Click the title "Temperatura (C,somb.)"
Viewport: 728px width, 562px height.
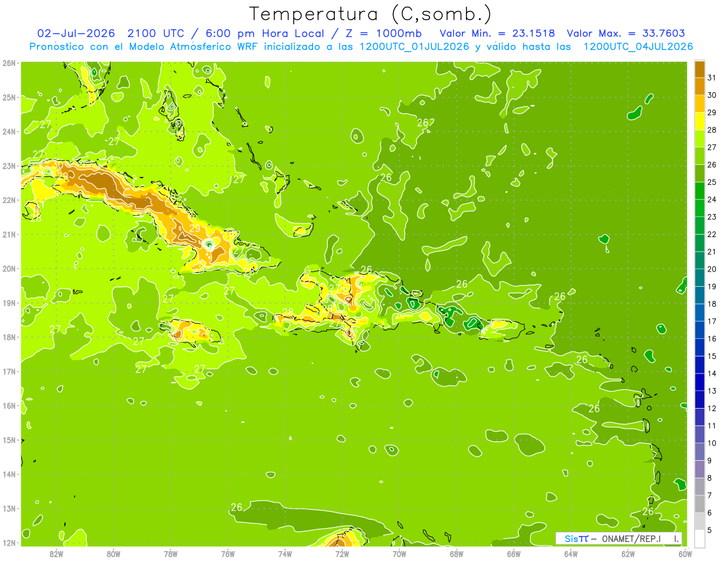[x=371, y=14]
